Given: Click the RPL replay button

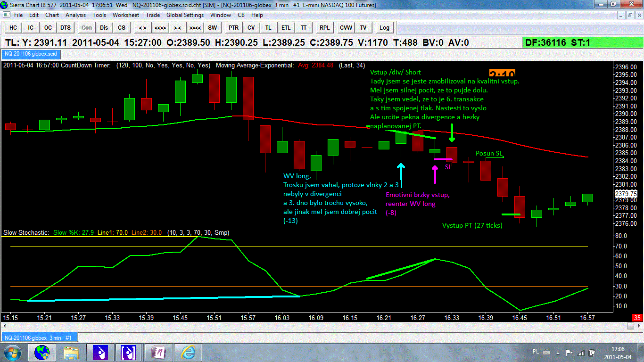Looking at the screenshot, I should click(x=324, y=28).
